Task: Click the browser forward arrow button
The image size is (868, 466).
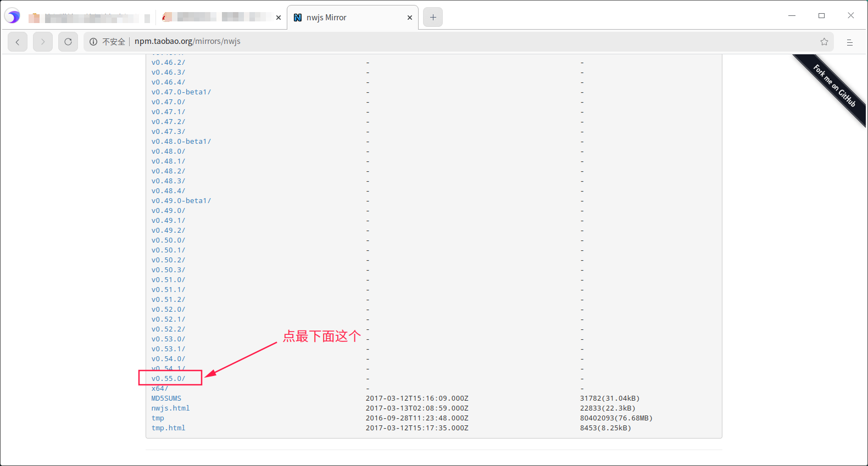Action: click(43, 42)
